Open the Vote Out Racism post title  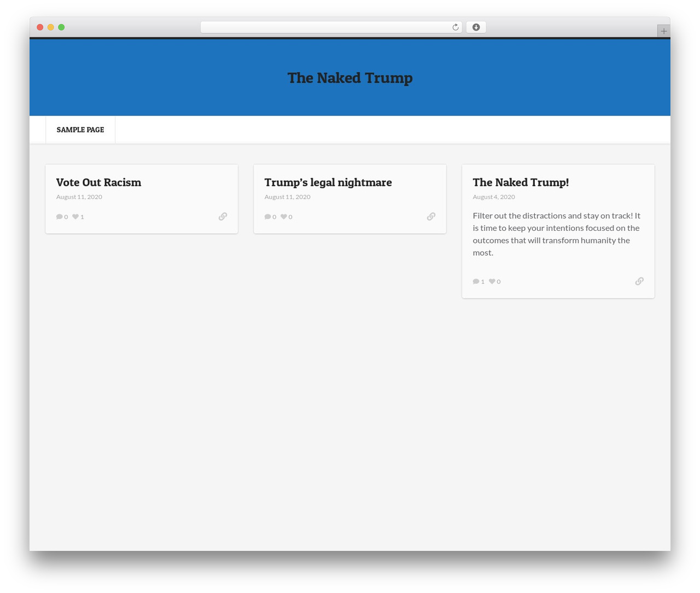(x=98, y=182)
